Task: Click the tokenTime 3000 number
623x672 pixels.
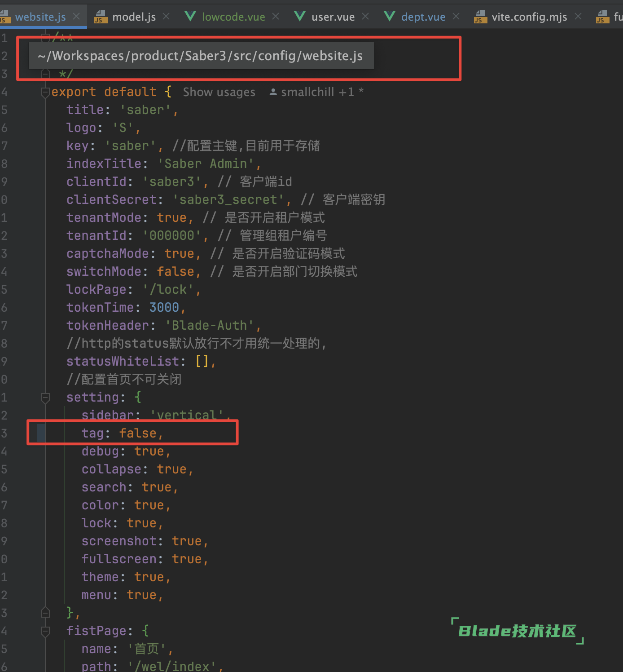Action: coord(164,308)
